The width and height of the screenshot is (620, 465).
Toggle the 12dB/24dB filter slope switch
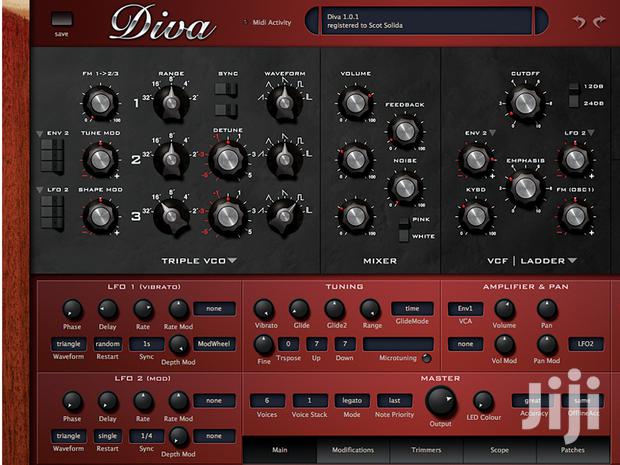point(573,95)
